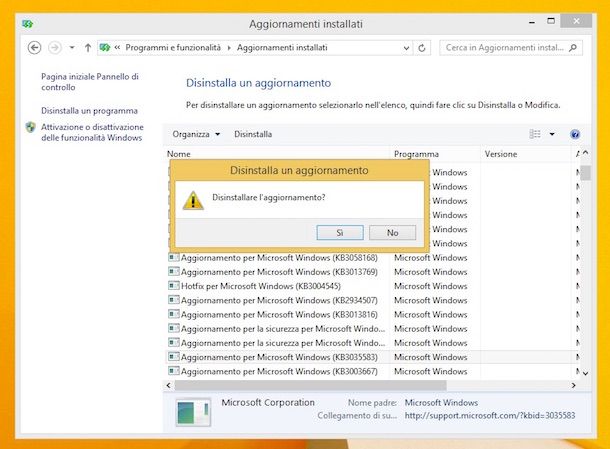Click vertical scrollbar down arrow
The width and height of the screenshot is (610, 449).
(x=585, y=374)
